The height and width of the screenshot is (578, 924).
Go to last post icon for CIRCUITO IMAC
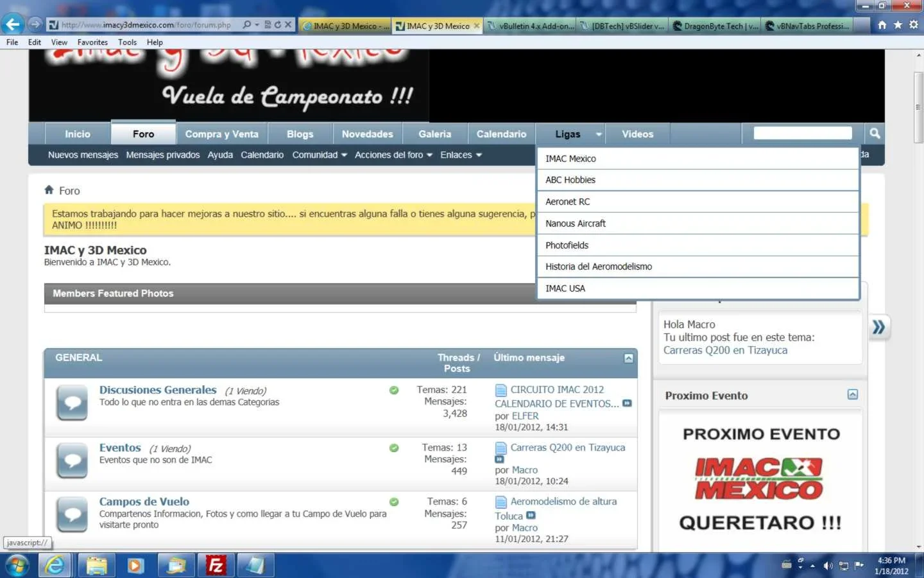point(627,403)
